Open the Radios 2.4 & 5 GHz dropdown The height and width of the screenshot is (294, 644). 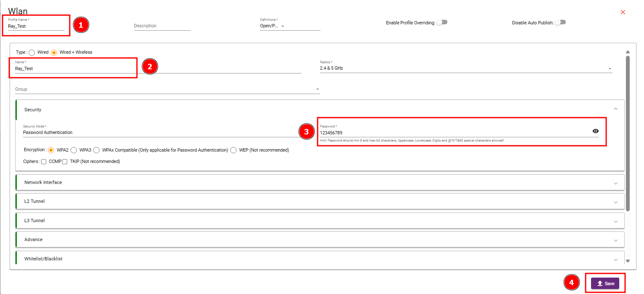click(x=466, y=68)
